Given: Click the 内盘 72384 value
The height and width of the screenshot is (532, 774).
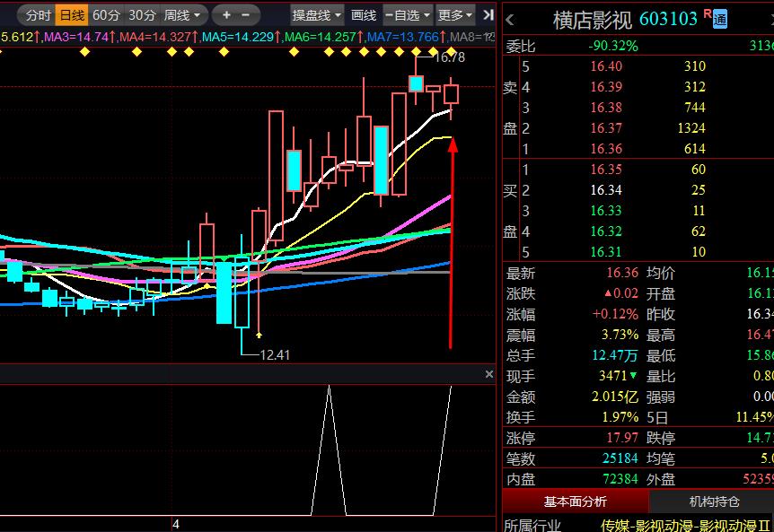Looking at the screenshot, I should [x=620, y=479].
